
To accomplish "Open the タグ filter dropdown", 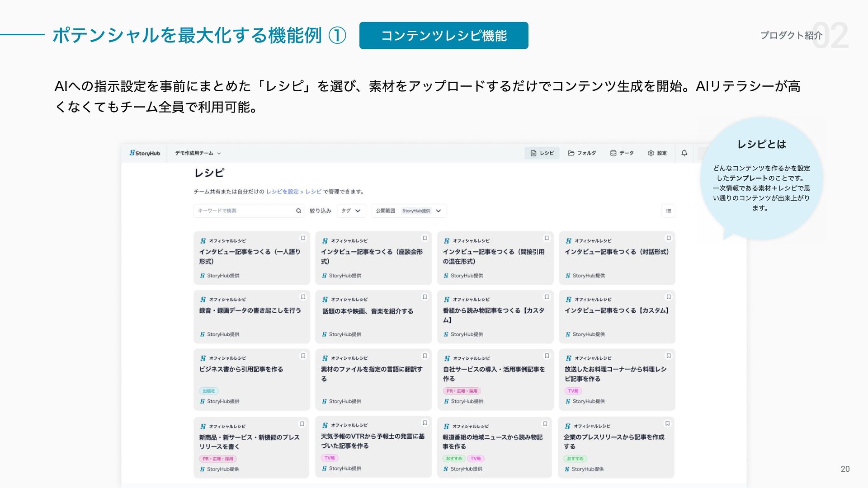I will [351, 211].
